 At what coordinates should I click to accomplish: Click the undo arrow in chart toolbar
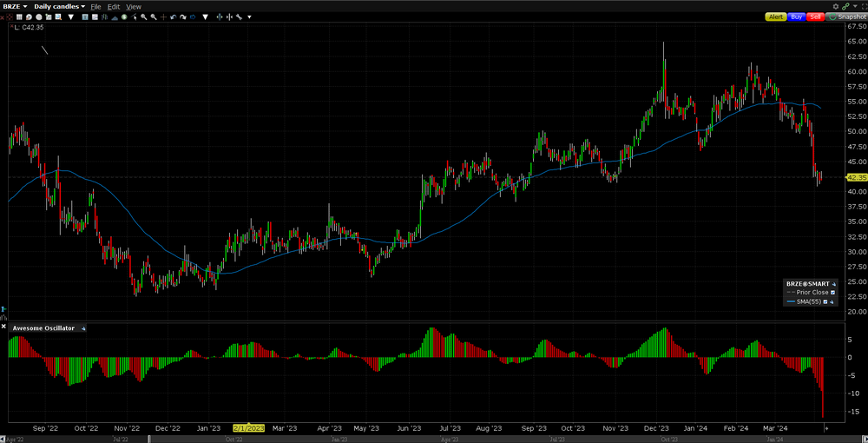(173, 17)
